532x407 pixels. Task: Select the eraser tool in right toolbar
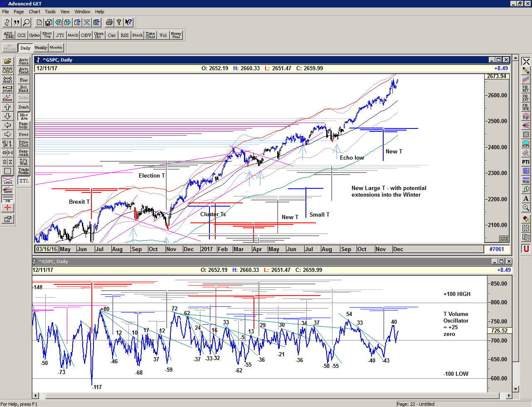(x=526, y=219)
